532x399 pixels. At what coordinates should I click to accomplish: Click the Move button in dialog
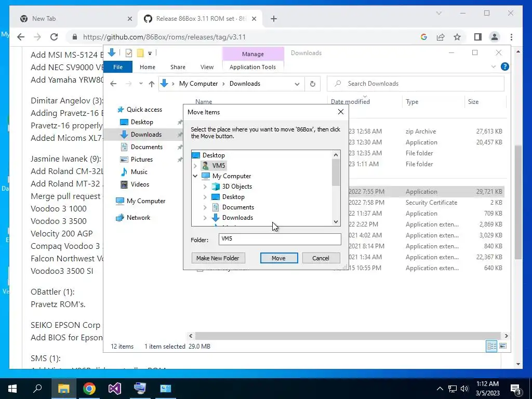(279, 258)
